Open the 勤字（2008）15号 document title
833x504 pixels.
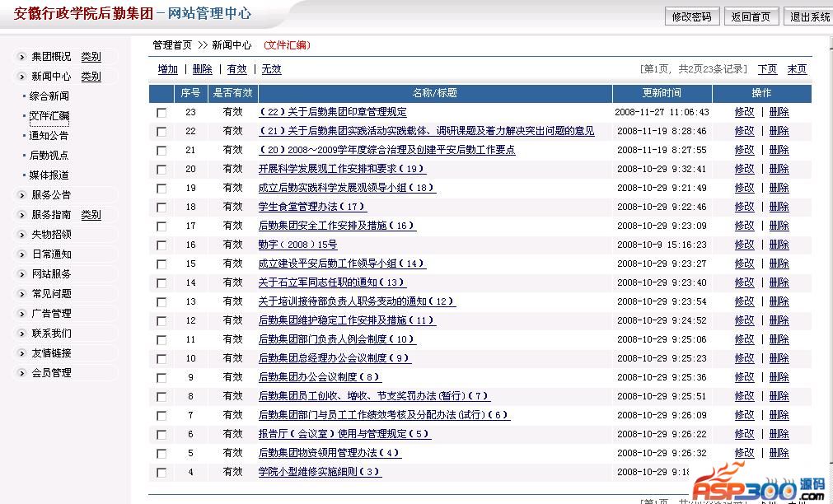point(297,245)
